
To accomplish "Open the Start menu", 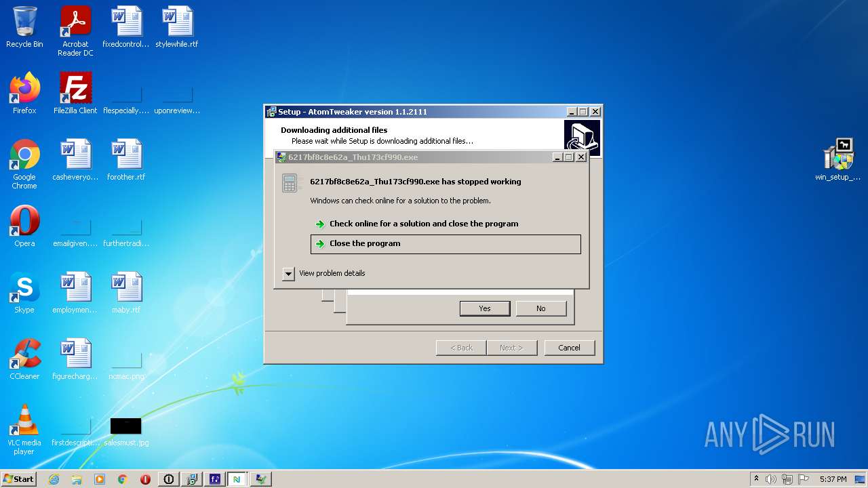I will point(18,479).
